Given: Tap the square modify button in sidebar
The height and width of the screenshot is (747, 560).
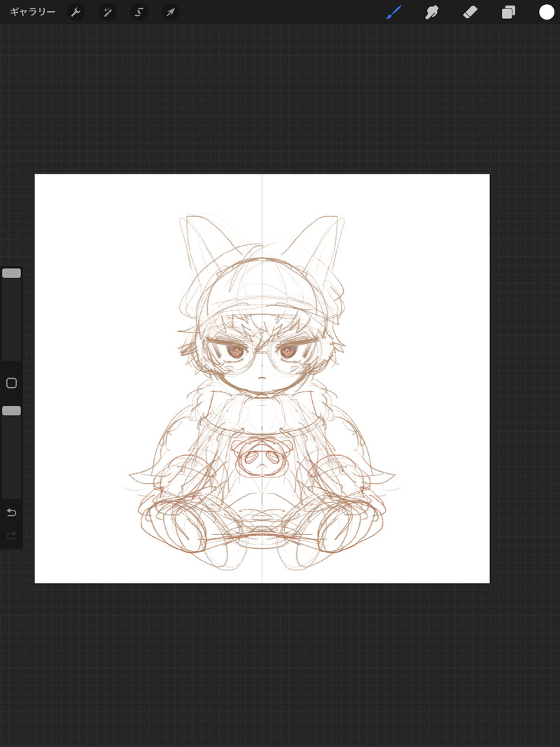Looking at the screenshot, I should coord(11,383).
